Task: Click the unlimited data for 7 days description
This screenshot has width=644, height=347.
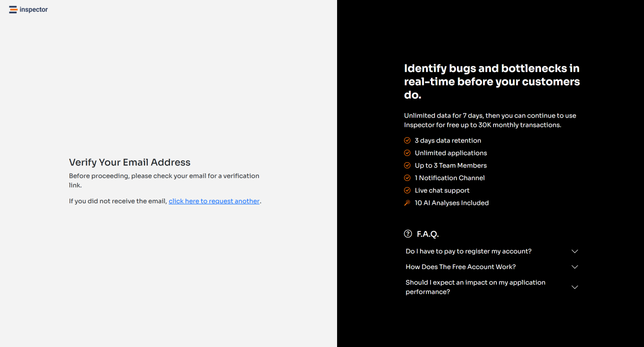Action: point(490,120)
